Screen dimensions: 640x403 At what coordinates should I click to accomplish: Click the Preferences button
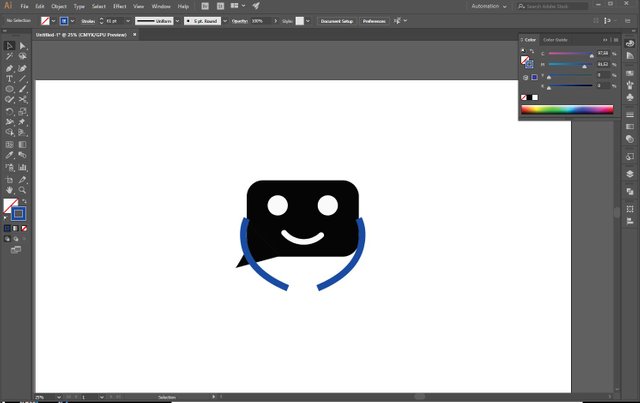pyautogui.click(x=374, y=20)
